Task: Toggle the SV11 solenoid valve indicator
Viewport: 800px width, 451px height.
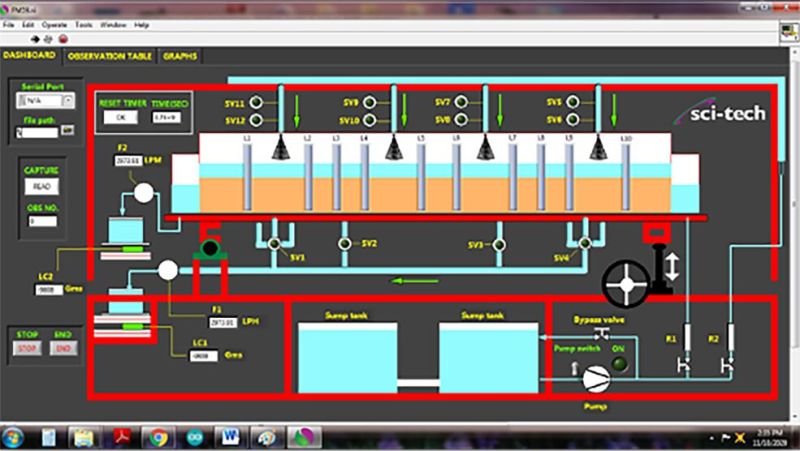Action: (254, 103)
